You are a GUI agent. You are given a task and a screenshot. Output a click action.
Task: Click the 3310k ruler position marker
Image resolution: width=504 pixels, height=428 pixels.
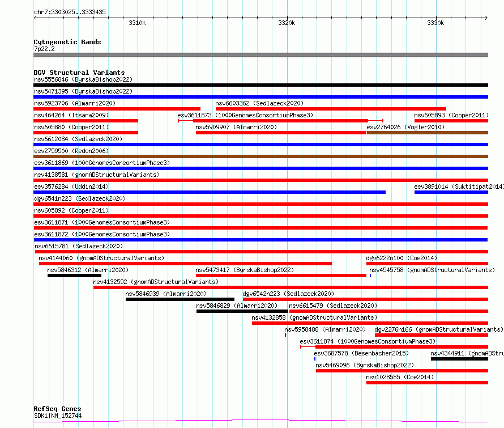137,23
